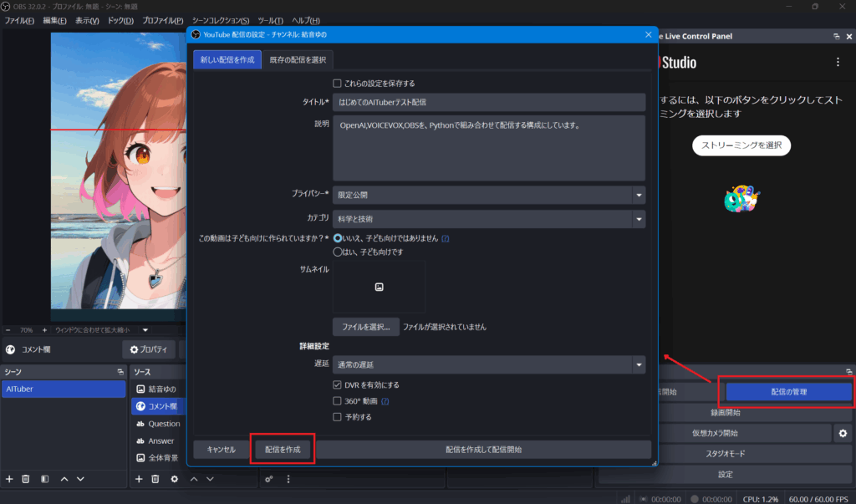Open source properties gear in the Sources toolbar

point(174,479)
